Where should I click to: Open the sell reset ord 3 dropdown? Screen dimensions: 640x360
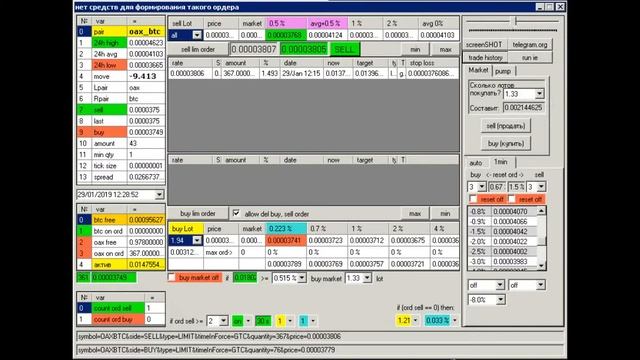pos(541,187)
